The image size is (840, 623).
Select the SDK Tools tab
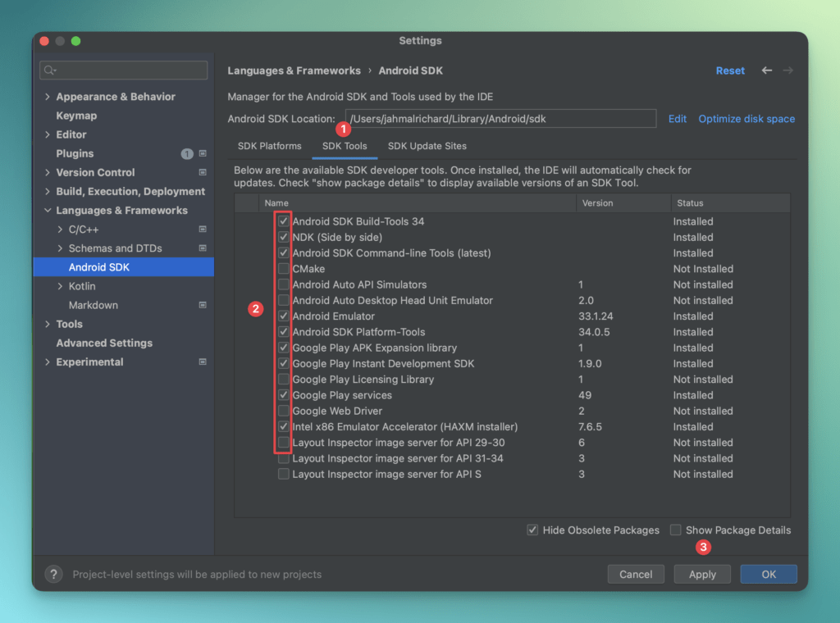click(x=345, y=146)
